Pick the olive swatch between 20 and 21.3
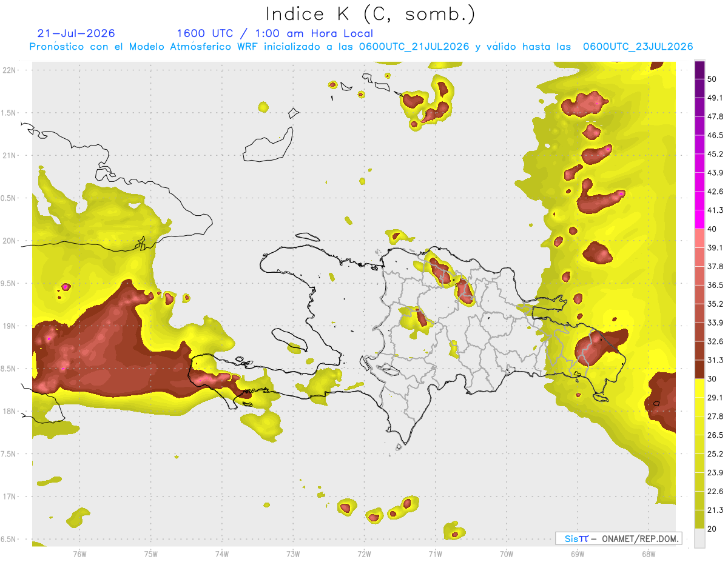 click(x=699, y=520)
